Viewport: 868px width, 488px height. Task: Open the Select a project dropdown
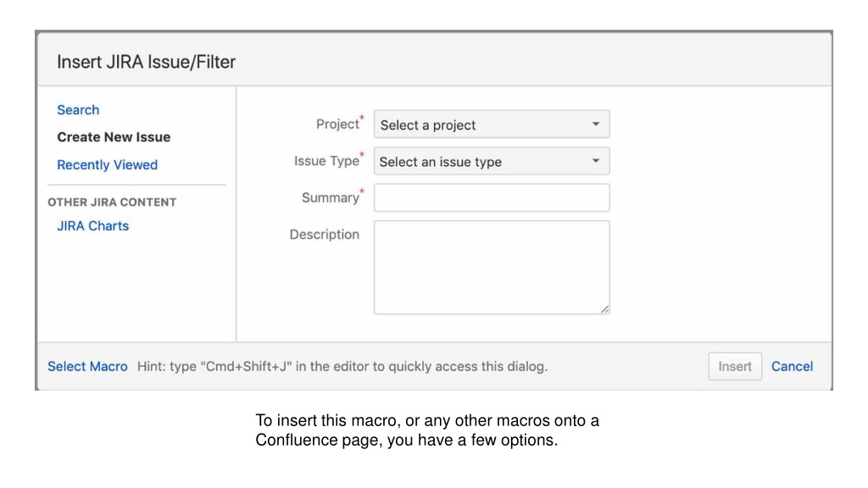click(492, 125)
